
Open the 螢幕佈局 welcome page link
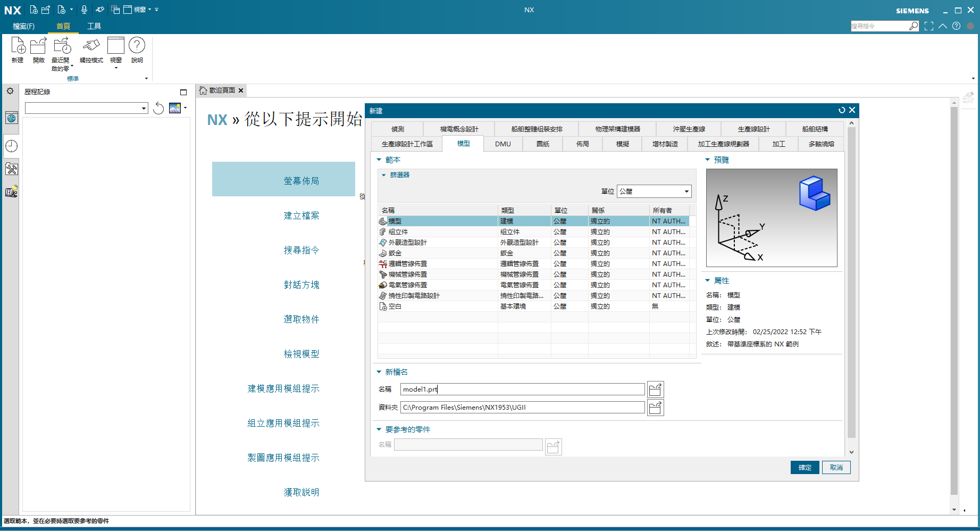coord(301,181)
